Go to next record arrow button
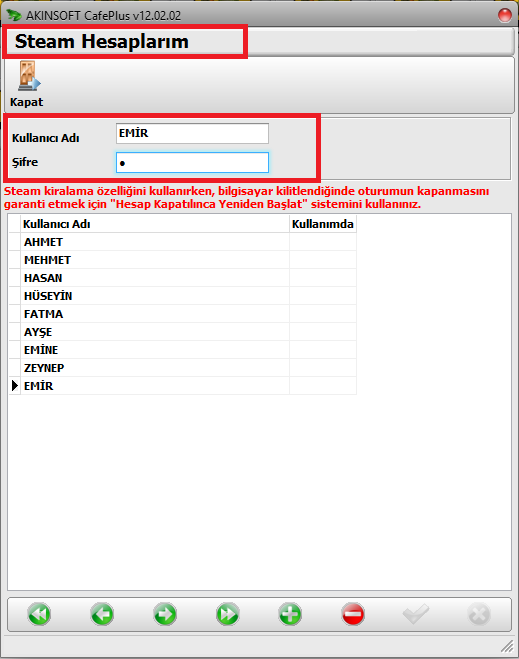519x659 pixels. (x=165, y=614)
